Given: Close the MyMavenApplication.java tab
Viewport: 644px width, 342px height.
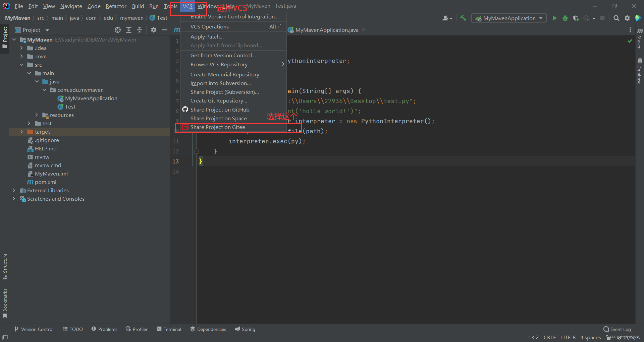Looking at the screenshot, I should coord(364,30).
